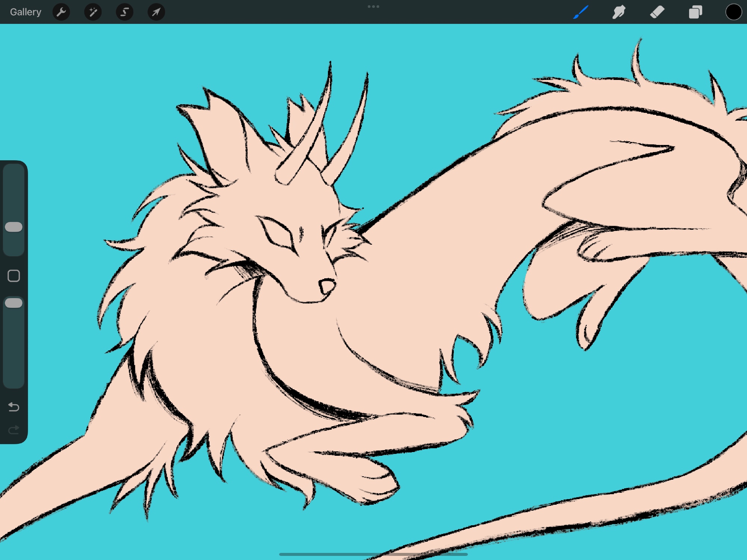
Task: Open the black active color swatch
Action: coord(733,12)
